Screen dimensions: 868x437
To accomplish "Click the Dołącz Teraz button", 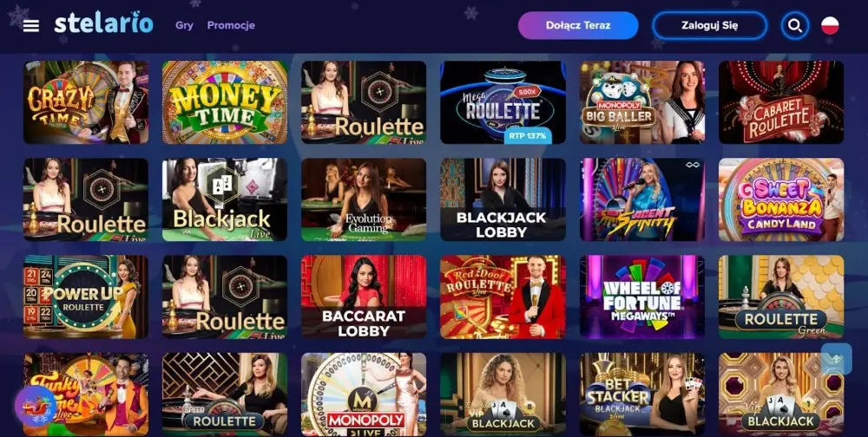I will (578, 25).
